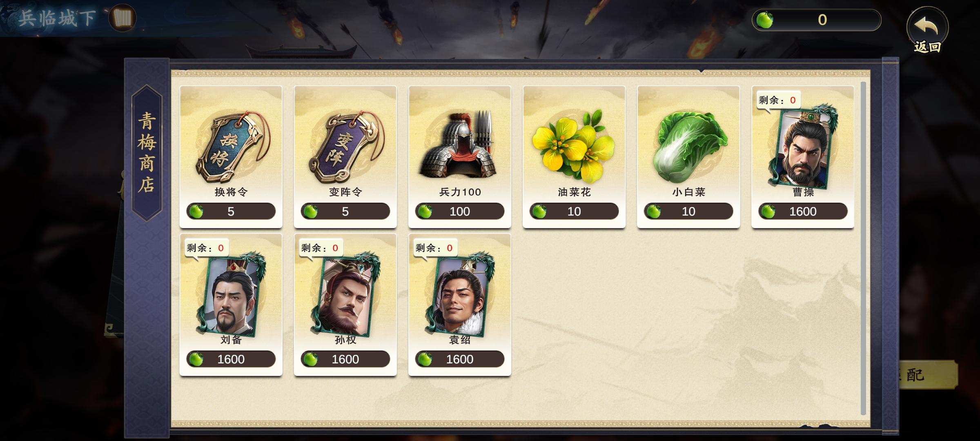The image size is (980, 441).
Task: Buy 兵力100 with the 100 plum price button
Action: (460, 212)
